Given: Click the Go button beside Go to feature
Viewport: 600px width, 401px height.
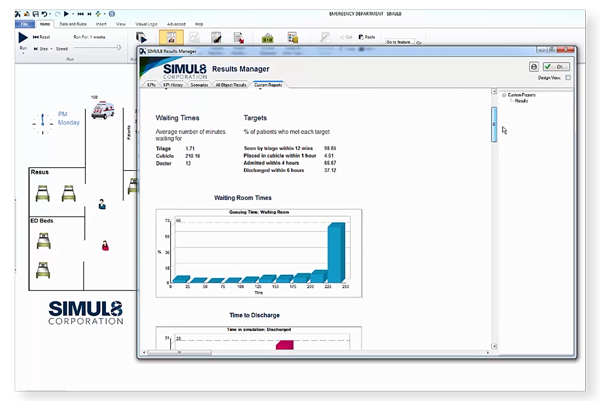Looking at the screenshot, I should tap(419, 42).
